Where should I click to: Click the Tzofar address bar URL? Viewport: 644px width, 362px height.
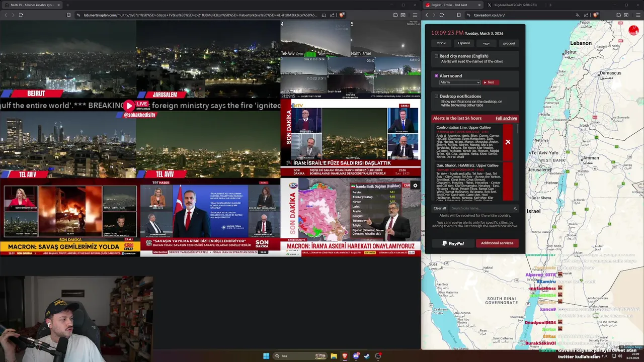tap(489, 15)
